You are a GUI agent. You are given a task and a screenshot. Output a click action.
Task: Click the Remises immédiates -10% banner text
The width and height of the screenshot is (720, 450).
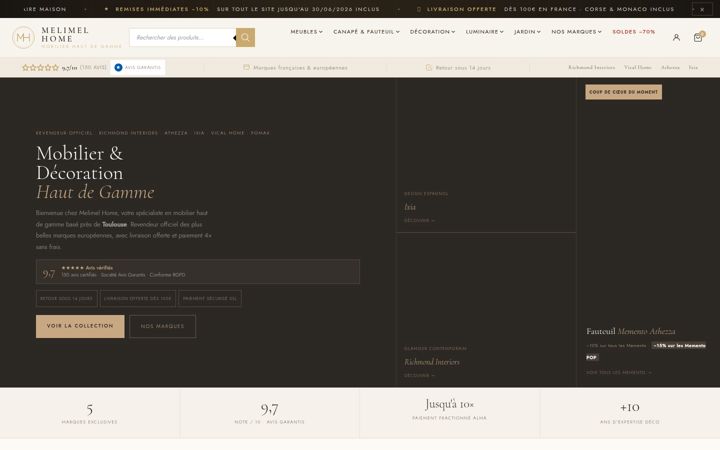click(162, 9)
